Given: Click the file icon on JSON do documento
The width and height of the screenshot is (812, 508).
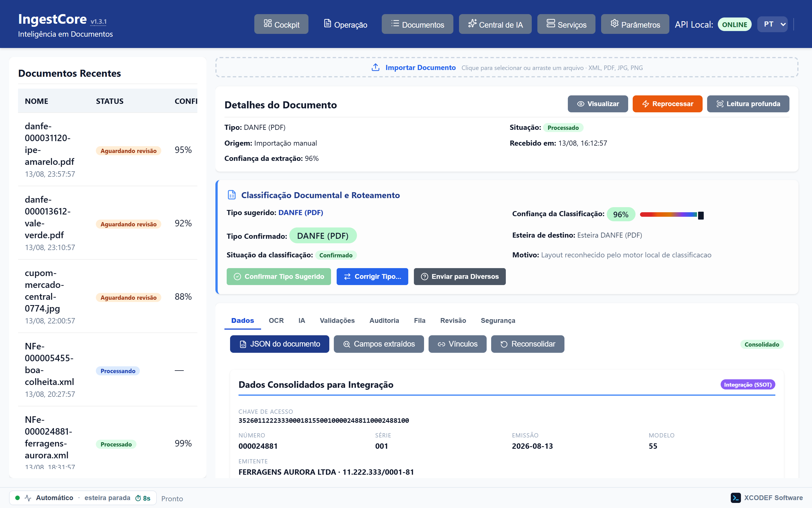Looking at the screenshot, I should pyautogui.click(x=243, y=344).
